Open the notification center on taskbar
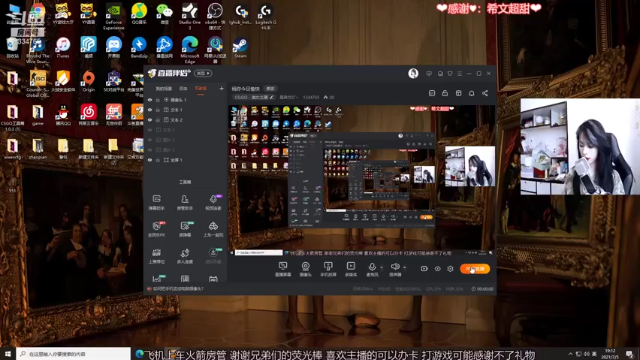Viewport: 640px width, 360px height. click(630, 353)
